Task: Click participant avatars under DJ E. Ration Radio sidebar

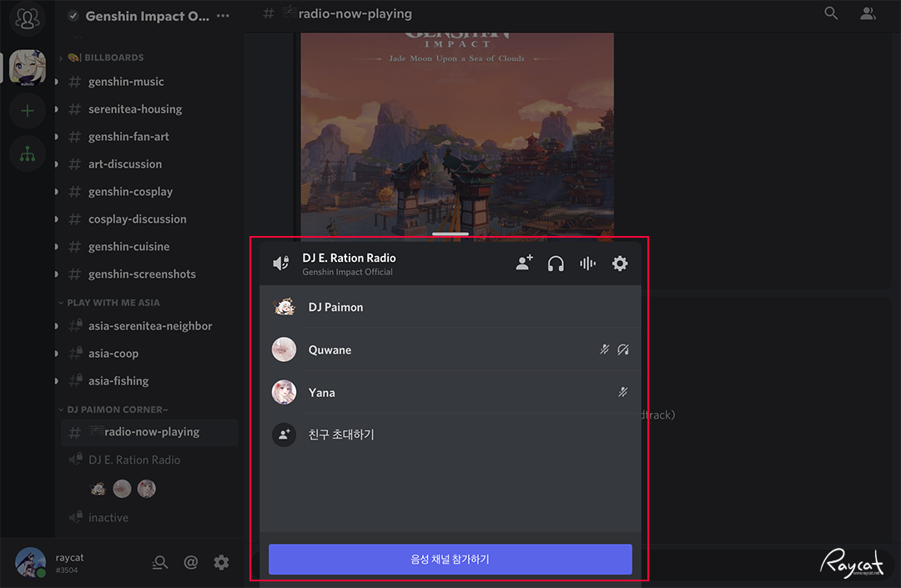Action: 123,489
